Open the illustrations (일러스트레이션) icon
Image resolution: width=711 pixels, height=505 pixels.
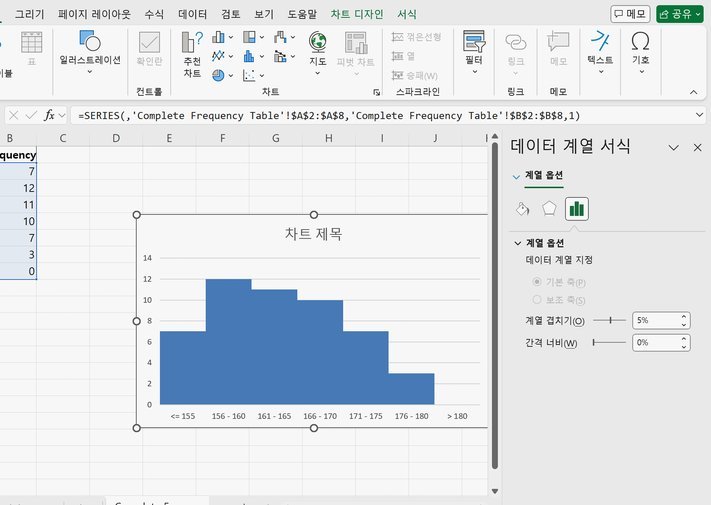(90, 53)
